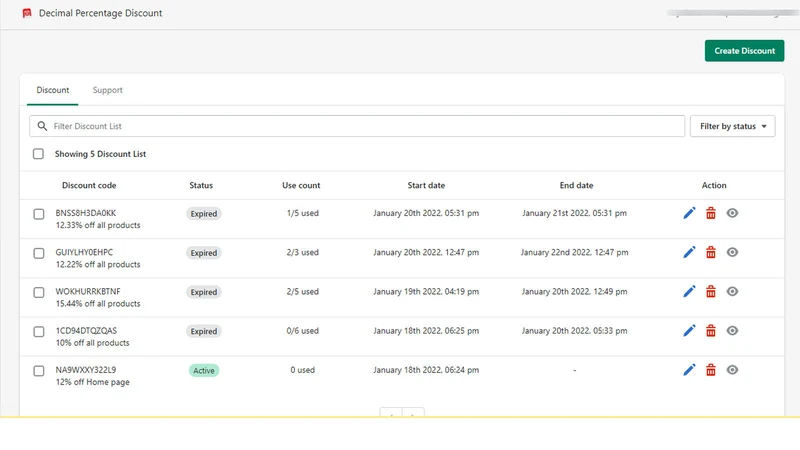This screenshot has height=450, width=800.
Task: Delete discount 1CD94DTQZQAS with trash icon
Action: click(711, 331)
